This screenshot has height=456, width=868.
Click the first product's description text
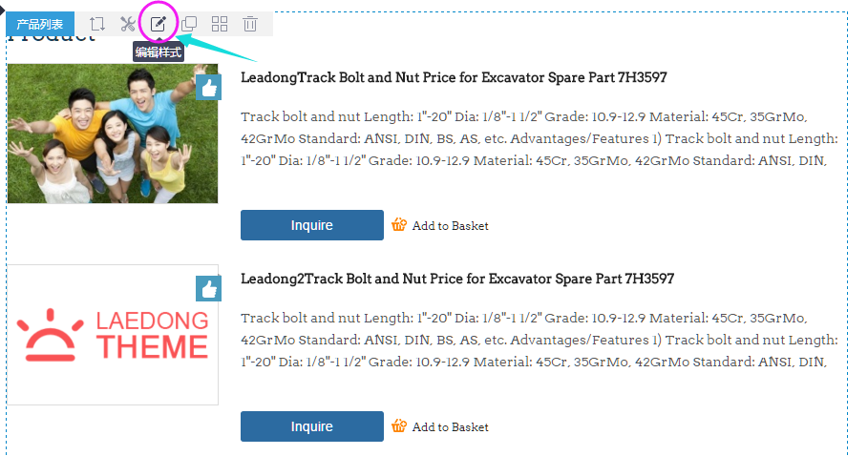[x=539, y=138]
